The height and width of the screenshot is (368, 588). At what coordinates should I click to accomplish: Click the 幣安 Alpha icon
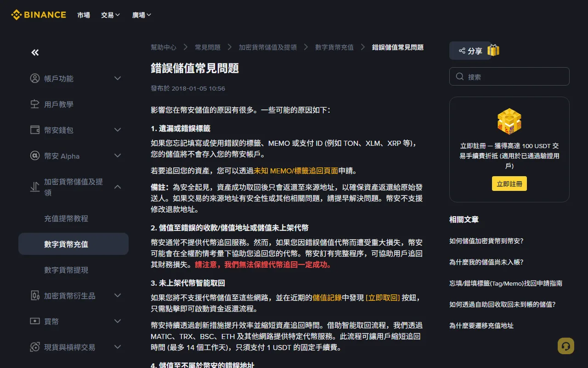point(34,155)
